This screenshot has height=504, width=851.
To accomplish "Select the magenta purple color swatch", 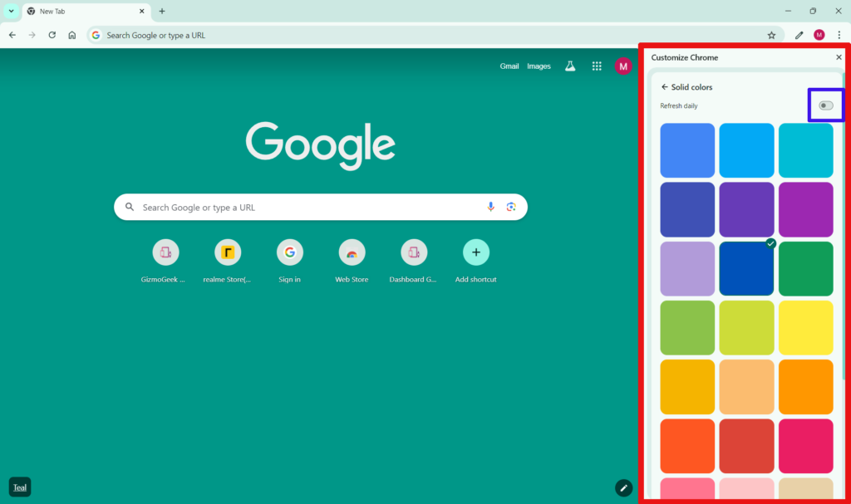I will point(805,209).
